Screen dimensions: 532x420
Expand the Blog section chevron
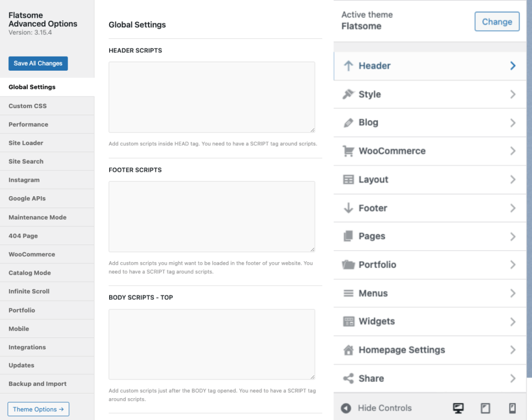tap(513, 123)
